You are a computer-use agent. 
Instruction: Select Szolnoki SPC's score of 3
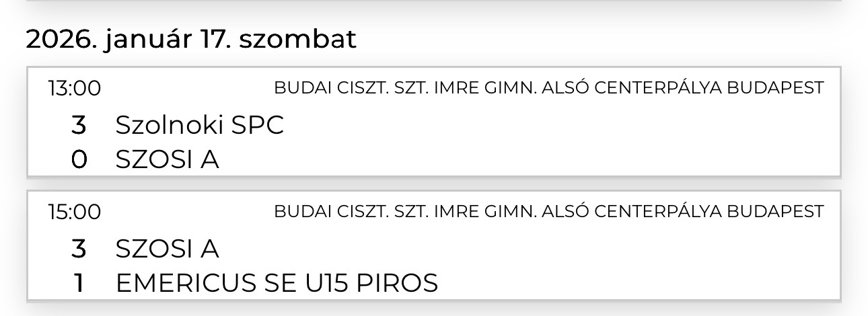(79, 124)
